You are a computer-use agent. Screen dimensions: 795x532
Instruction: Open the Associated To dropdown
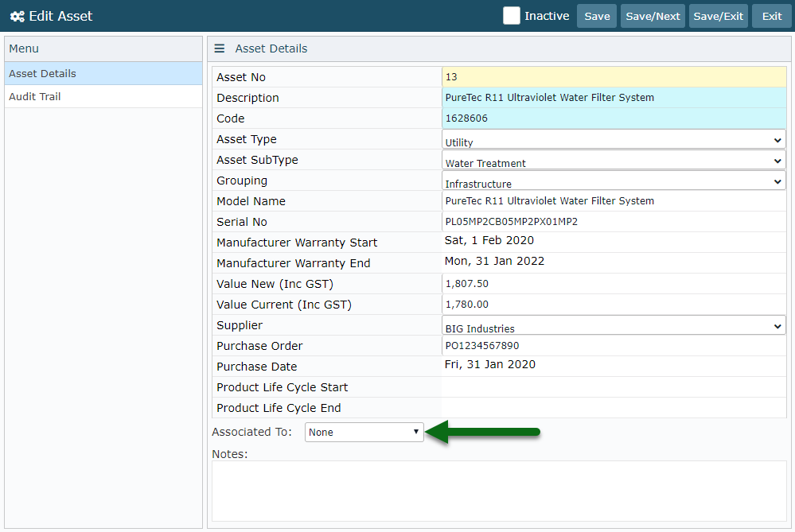(364, 432)
